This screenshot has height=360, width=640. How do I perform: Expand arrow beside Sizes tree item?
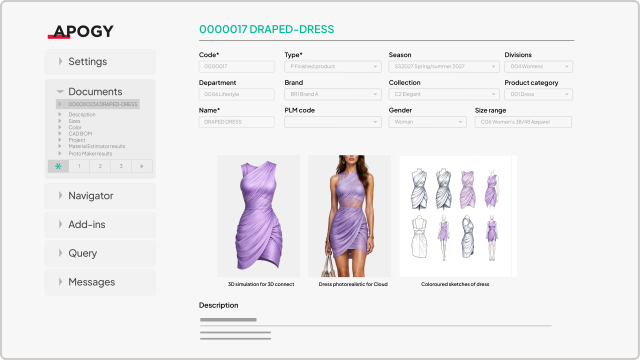(60, 121)
